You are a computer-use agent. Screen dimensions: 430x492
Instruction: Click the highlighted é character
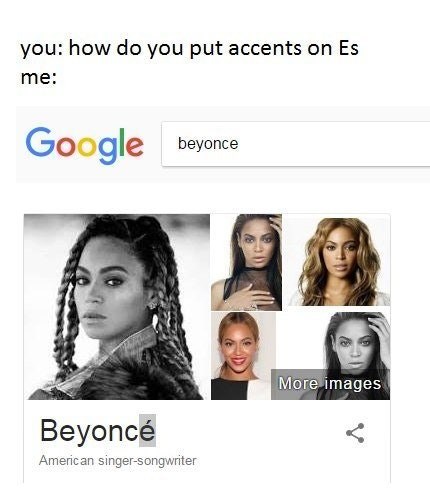coord(147,430)
